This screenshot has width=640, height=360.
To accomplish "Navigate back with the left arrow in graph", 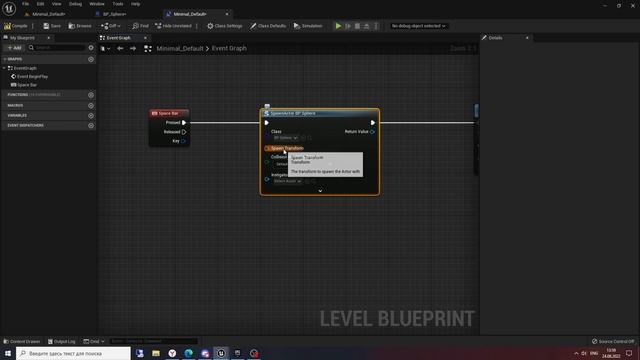I will pyautogui.click(x=120, y=48).
